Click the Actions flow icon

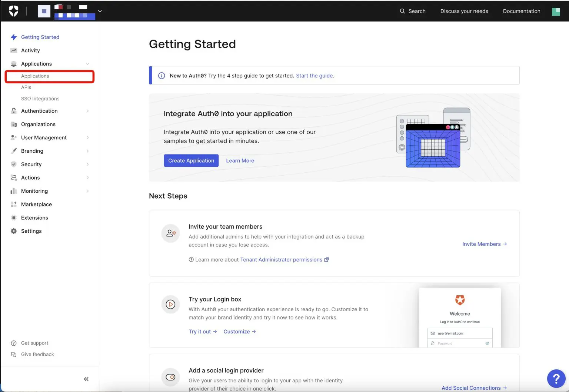14,177
